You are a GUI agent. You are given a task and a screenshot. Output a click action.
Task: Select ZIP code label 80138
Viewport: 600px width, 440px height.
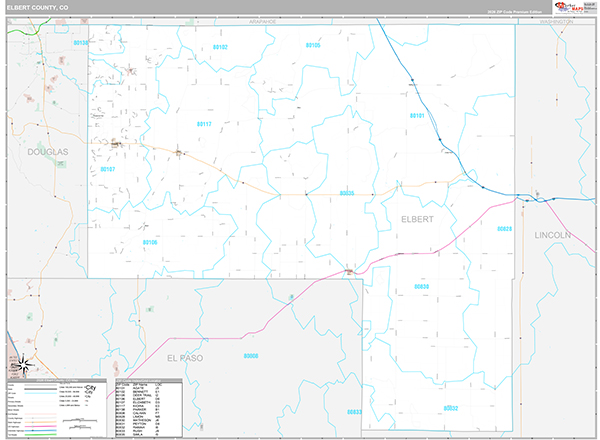tap(81, 43)
